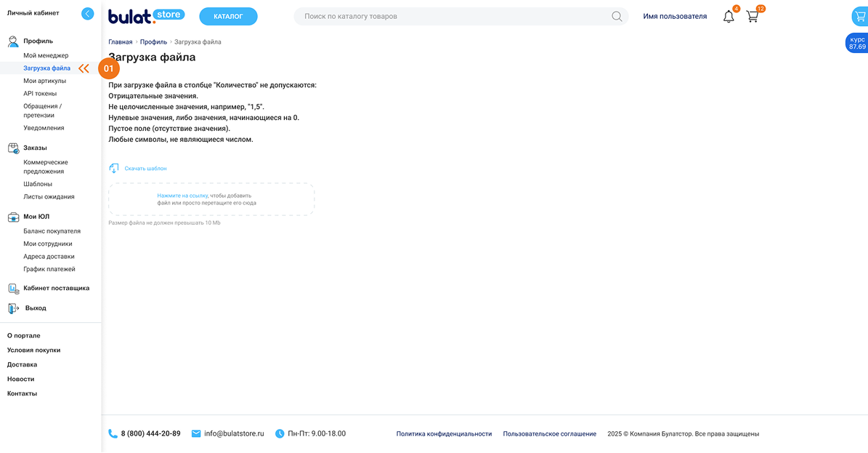
Task: Click into the catalog search field
Action: 450,16
